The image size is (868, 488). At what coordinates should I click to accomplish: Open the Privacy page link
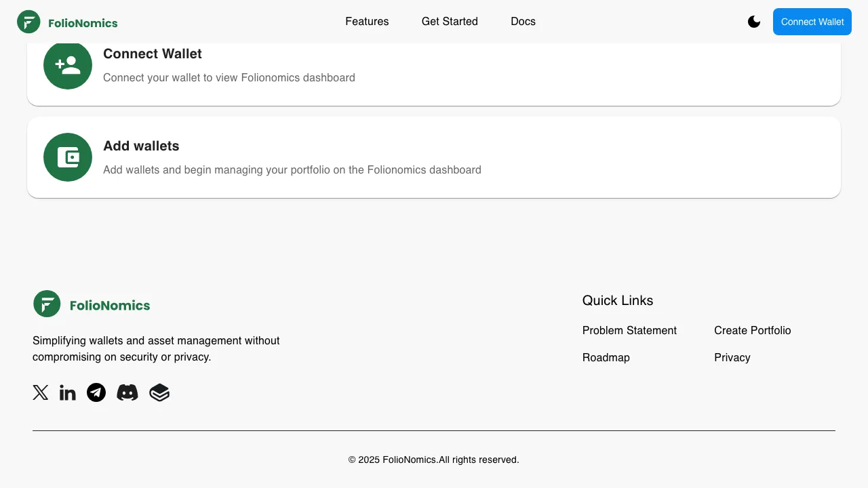click(x=732, y=357)
